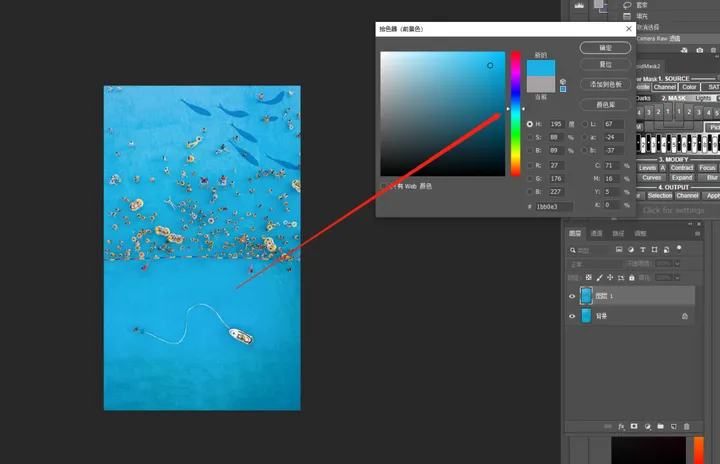The height and width of the screenshot is (464, 720).
Task: Click the 确定 OK button
Action: coord(605,48)
